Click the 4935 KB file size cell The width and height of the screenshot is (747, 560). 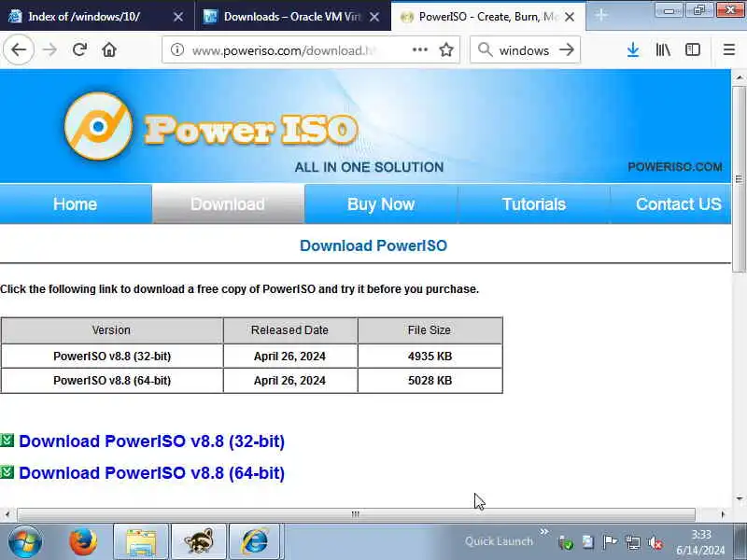click(430, 357)
